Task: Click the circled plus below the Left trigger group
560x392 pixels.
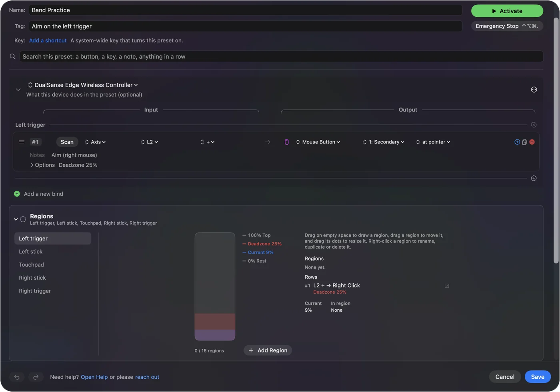Action: pyautogui.click(x=534, y=178)
